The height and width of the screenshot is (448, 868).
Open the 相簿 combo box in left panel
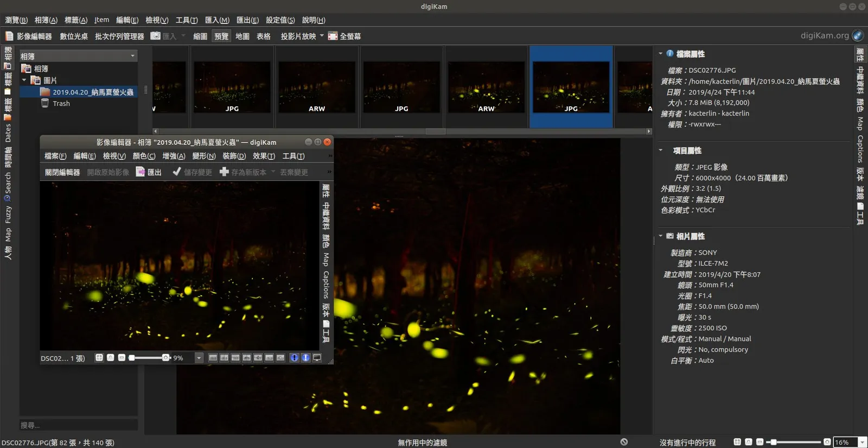click(x=78, y=56)
